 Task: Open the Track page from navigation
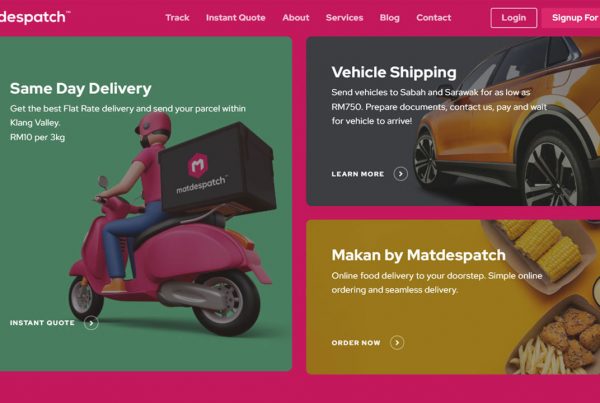[177, 18]
